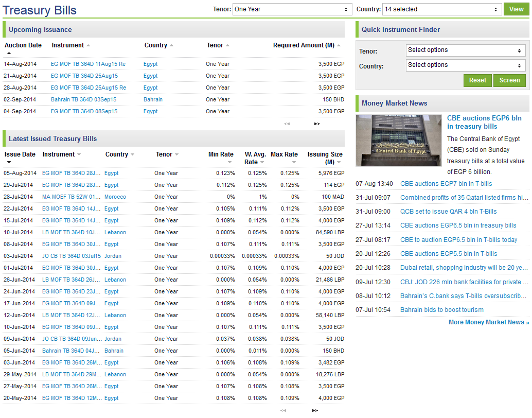Select '150 BHD' required amount cell
The image size is (532, 418).
[333, 100]
